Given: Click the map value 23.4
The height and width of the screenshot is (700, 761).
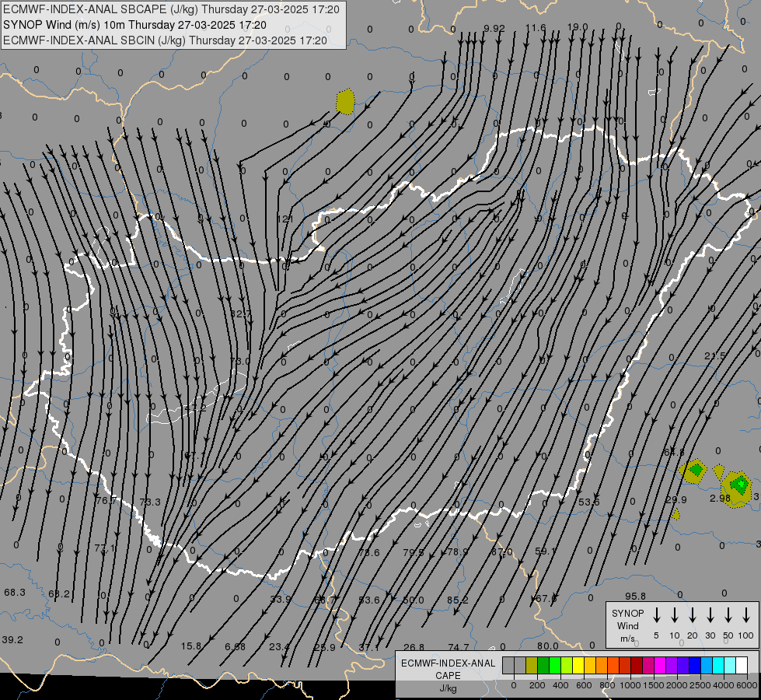Looking at the screenshot, I should (x=279, y=646).
